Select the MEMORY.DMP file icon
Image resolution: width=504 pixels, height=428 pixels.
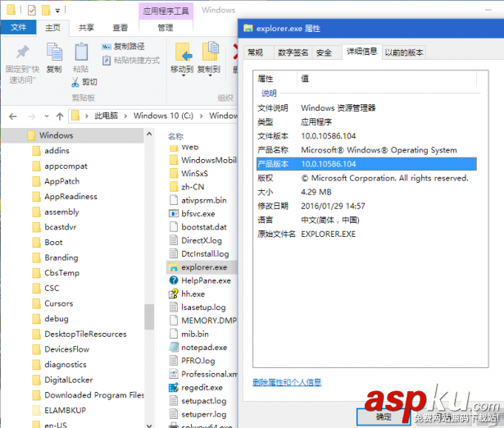tap(174, 321)
